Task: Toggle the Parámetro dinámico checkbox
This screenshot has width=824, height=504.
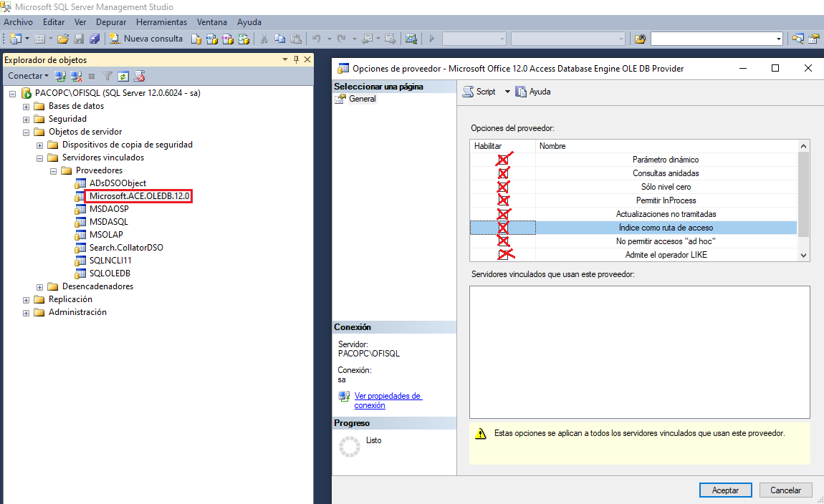Action: tap(503, 160)
